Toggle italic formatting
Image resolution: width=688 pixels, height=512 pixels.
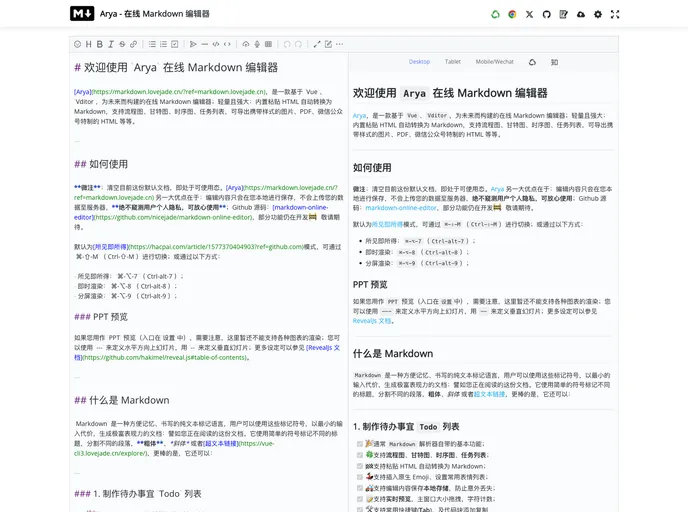pyautogui.click(x=111, y=44)
